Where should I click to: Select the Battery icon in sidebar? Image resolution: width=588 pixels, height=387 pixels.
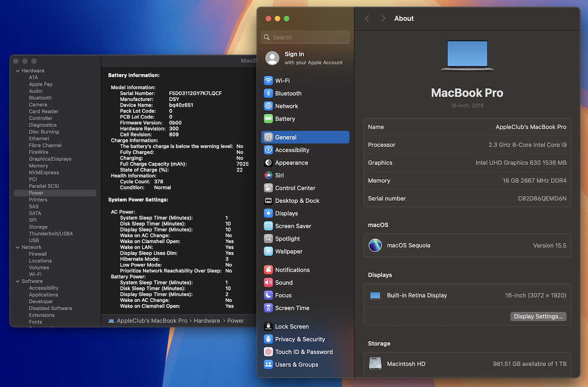tap(268, 119)
